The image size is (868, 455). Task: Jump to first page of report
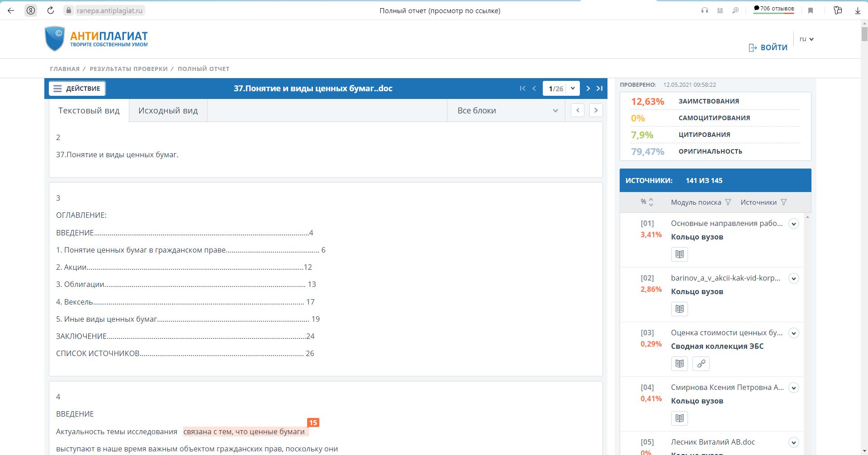click(x=522, y=89)
